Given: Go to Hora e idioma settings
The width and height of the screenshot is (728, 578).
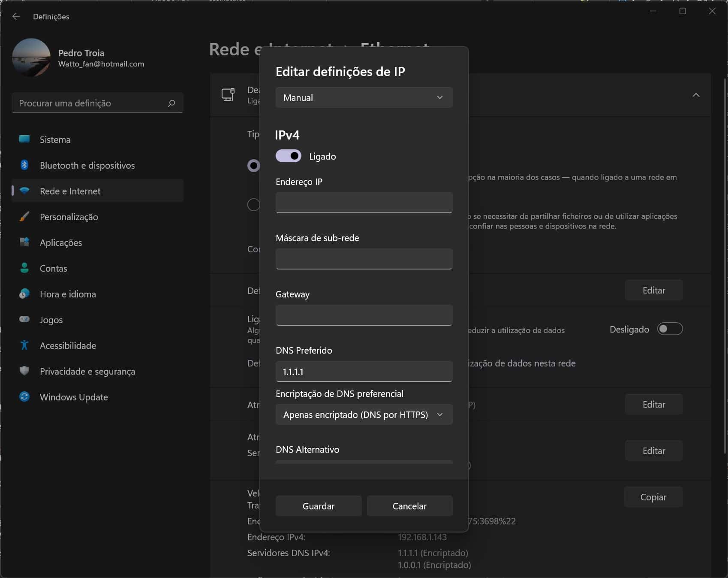Looking at the screenshot, I should pos(68,294).
